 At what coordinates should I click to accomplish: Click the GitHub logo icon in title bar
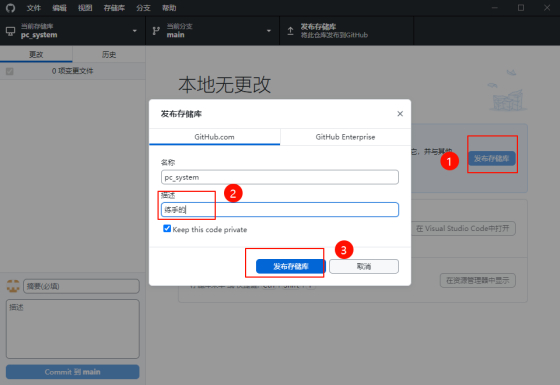(x=10, y=8)
